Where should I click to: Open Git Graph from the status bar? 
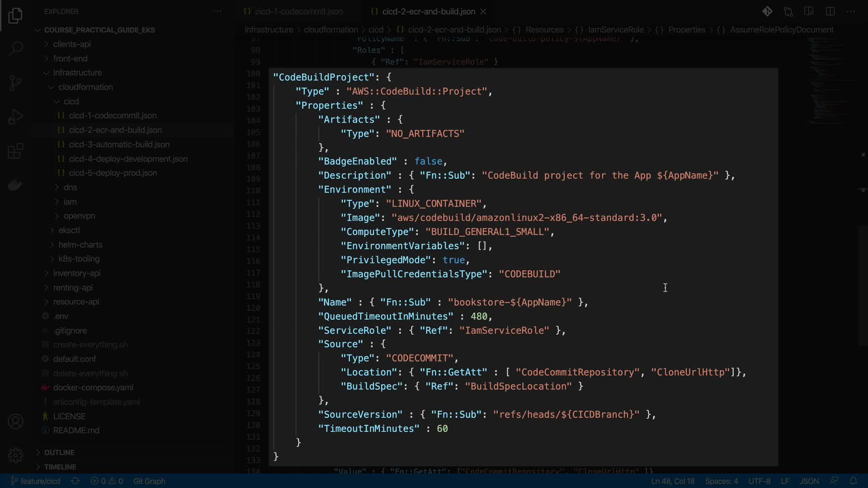[149, 481]
